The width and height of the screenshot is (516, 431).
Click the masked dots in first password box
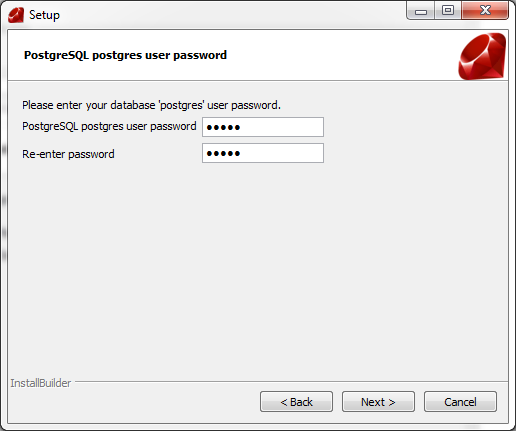[223, 127]
